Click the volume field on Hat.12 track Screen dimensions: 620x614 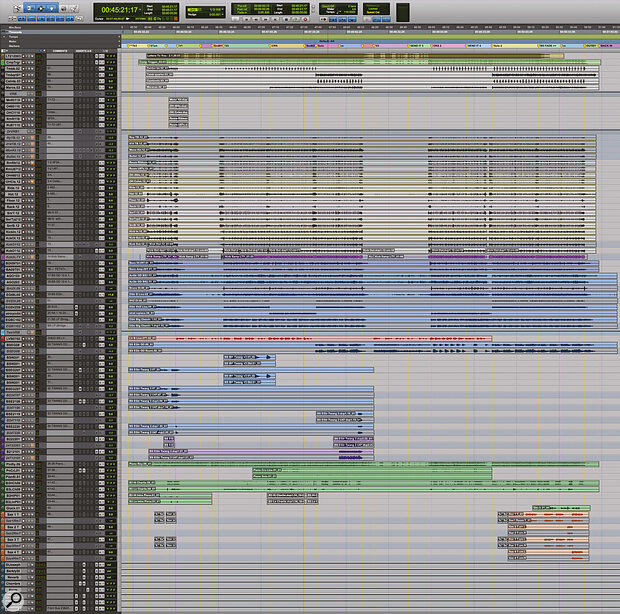point(111,194)
